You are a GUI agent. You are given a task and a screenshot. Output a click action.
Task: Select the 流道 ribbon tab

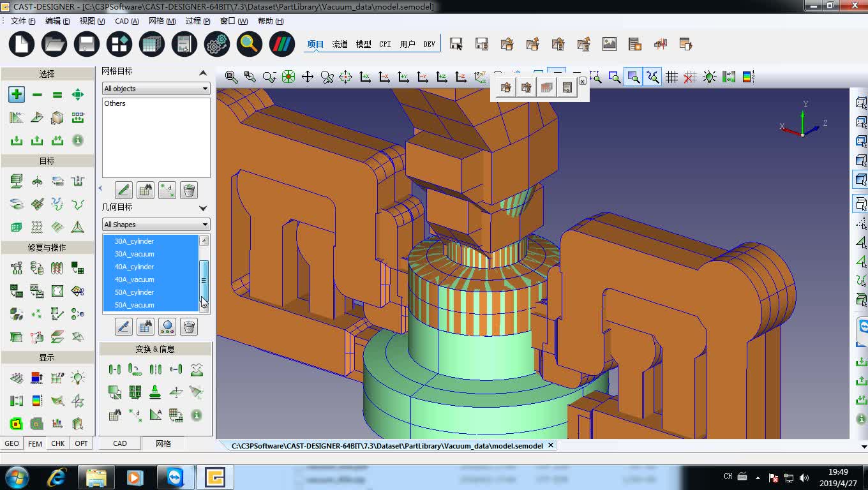[x=340, y=44]
